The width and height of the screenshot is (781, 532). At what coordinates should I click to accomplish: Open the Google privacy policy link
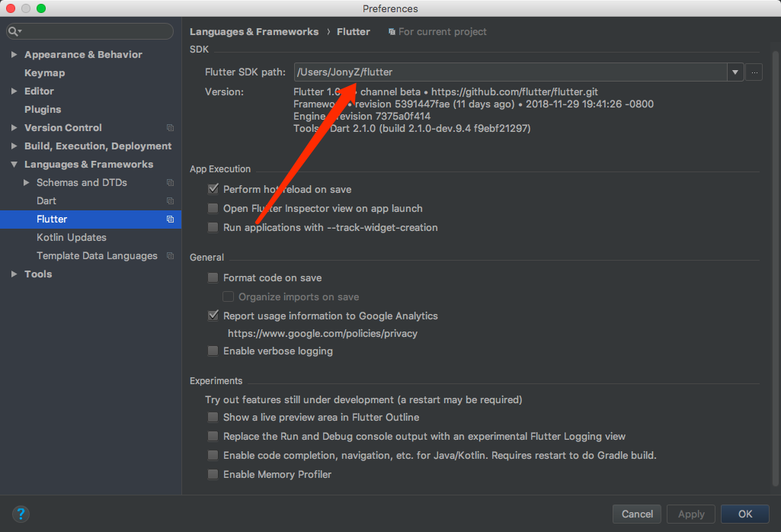[x=323, y=333]
